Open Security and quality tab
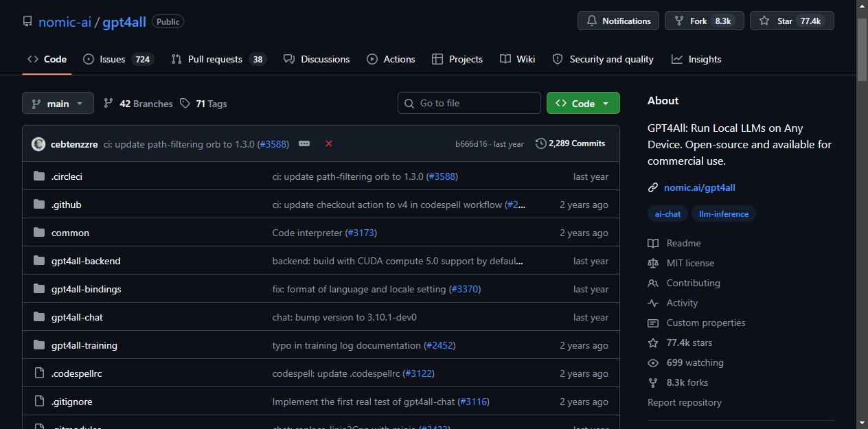The height and width of the screenshot is (429, 868). click(603, 59)
